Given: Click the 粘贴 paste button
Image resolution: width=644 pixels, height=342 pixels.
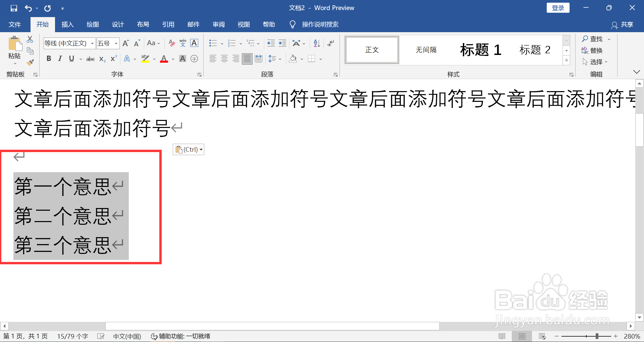Looking at the screenshot, I should (14, 50).
